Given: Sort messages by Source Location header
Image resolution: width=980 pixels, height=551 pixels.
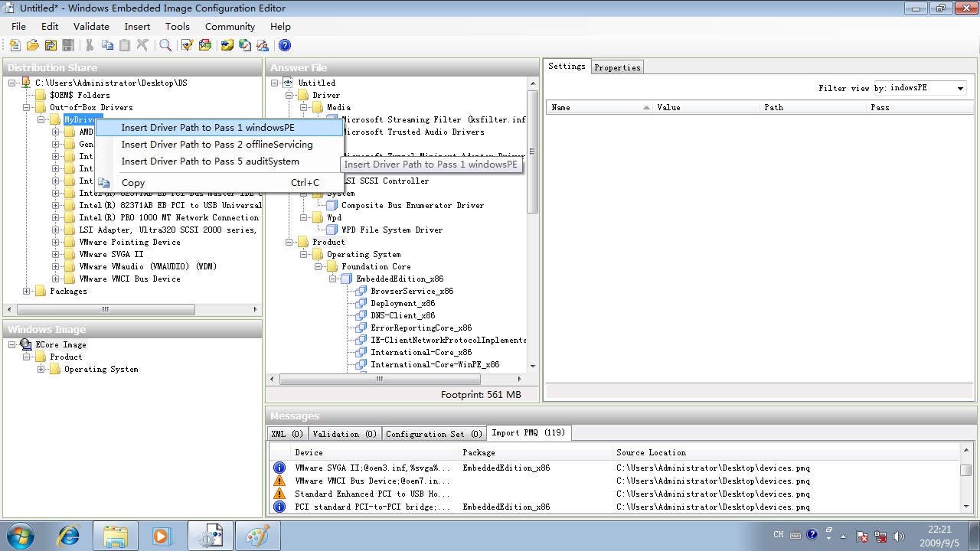Looking at the screenshot, I should (786, 452).
